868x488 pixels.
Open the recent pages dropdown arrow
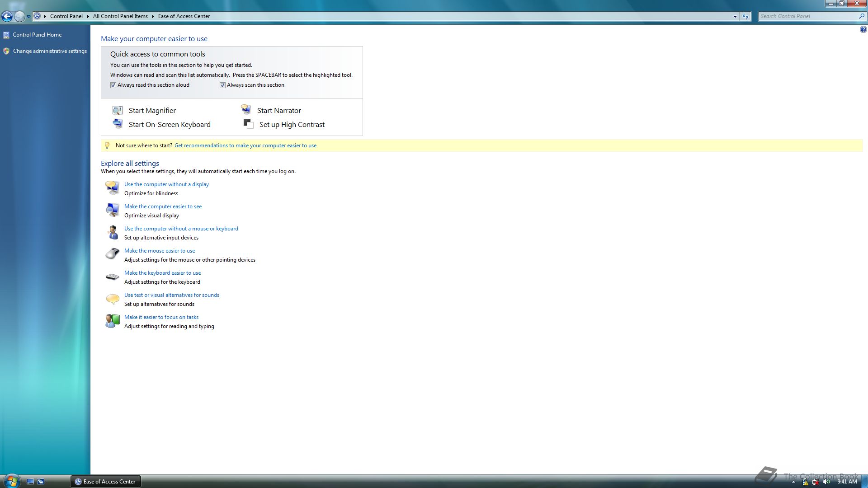[x=28, y=16]
